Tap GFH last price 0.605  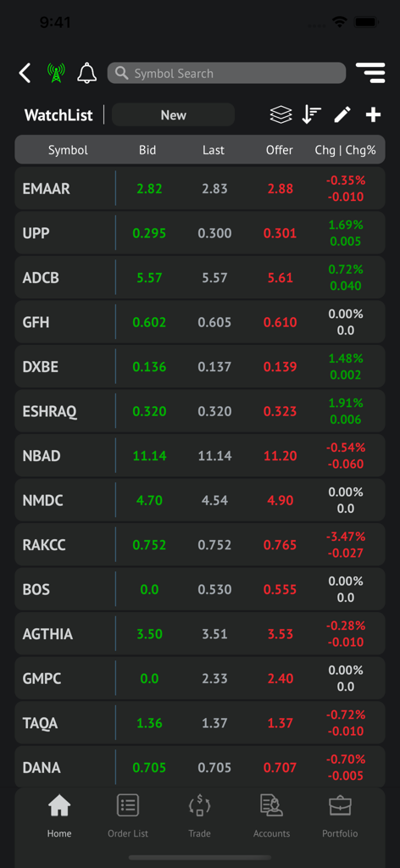[214, 322]
